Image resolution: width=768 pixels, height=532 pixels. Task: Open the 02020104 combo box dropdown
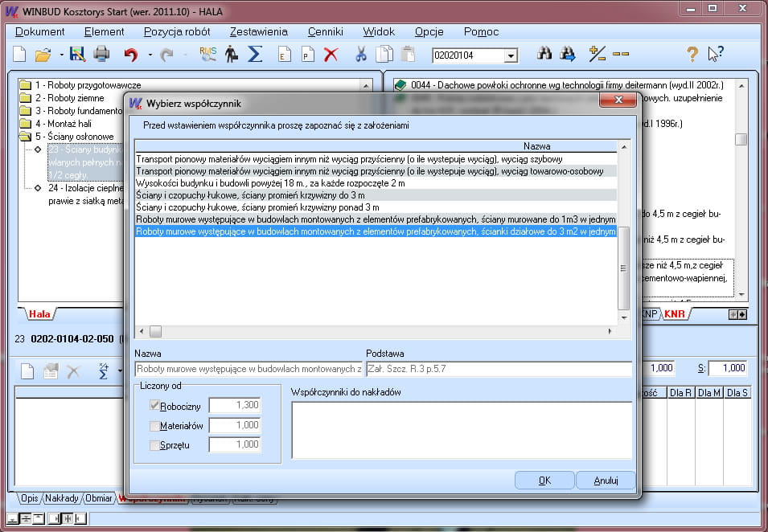511,55
